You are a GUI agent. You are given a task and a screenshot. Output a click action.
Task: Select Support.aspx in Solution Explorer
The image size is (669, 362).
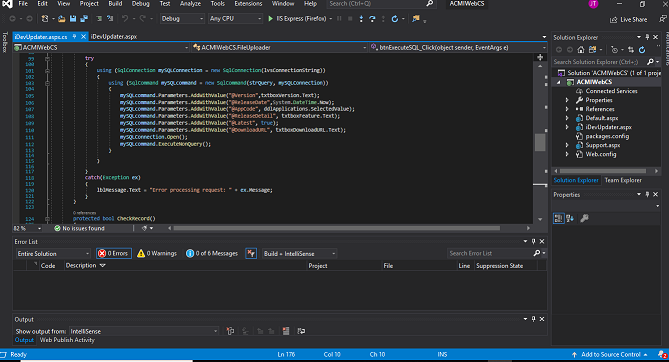pos(602,146)
